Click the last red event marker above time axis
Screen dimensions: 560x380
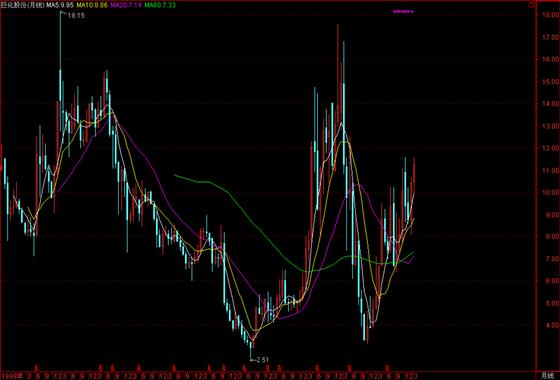(387, 368)
